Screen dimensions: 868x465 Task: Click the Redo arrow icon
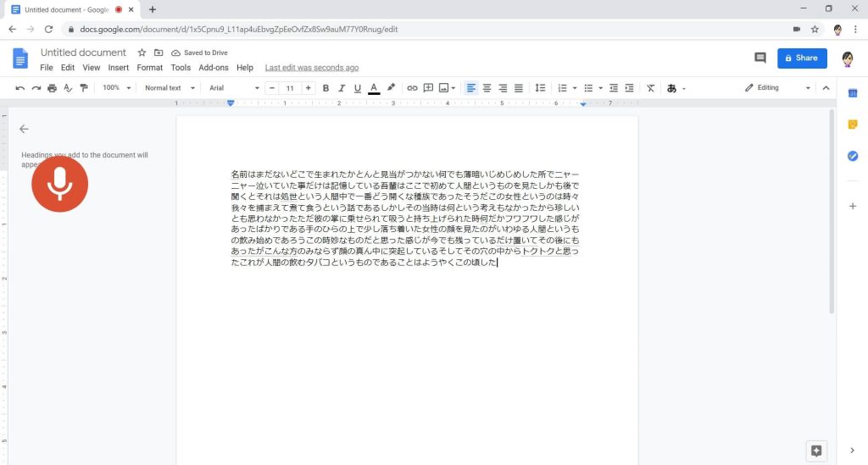[36, 88]
